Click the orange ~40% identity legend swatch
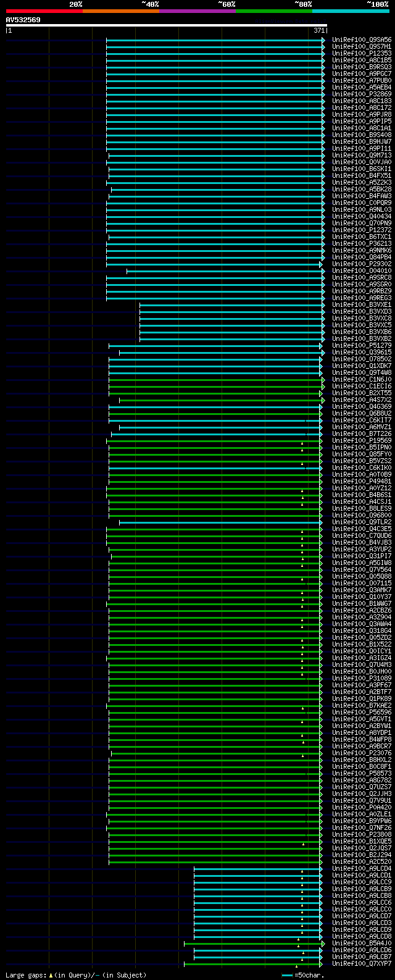This screenshot has width=395, height=980. [121, 10]
